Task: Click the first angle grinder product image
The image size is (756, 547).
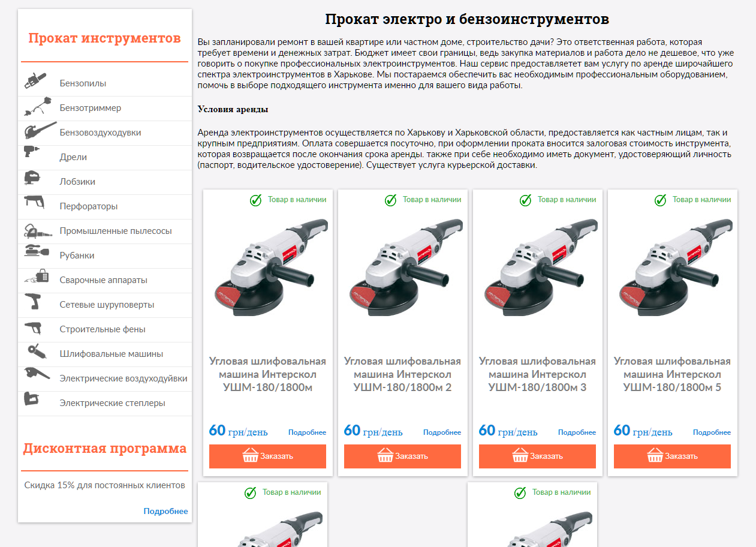Action: [x=271, y=268]
